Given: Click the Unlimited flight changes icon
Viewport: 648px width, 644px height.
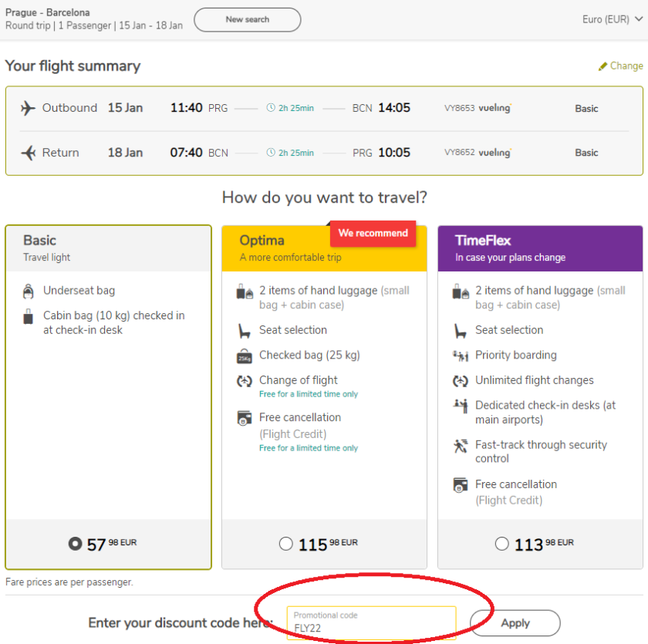Looking at the screenshot, I should [x=461, y=381].
